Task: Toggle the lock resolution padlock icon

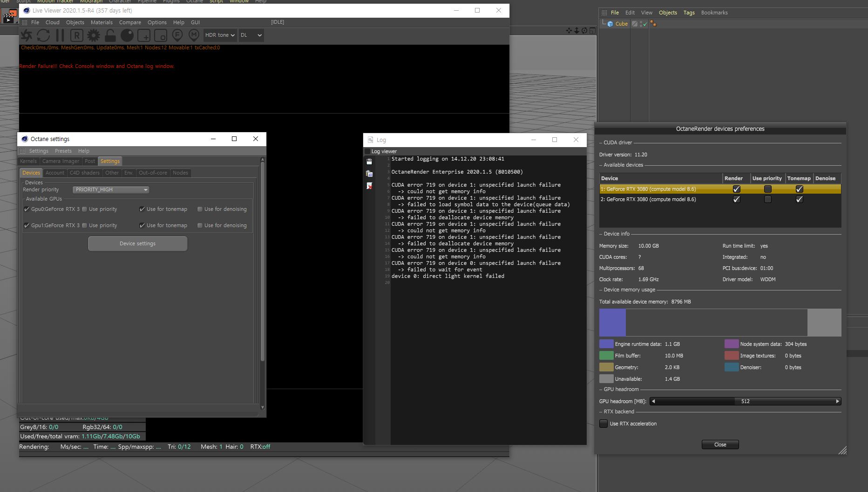Action: pyautogui.click(x=110, y=35)
